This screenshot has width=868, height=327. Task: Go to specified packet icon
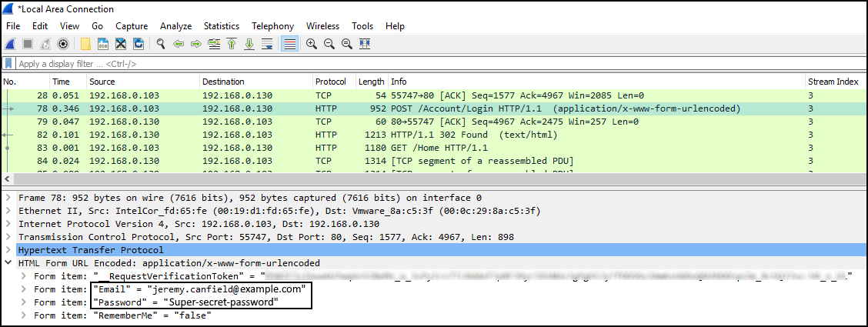[x=214, y=44]
